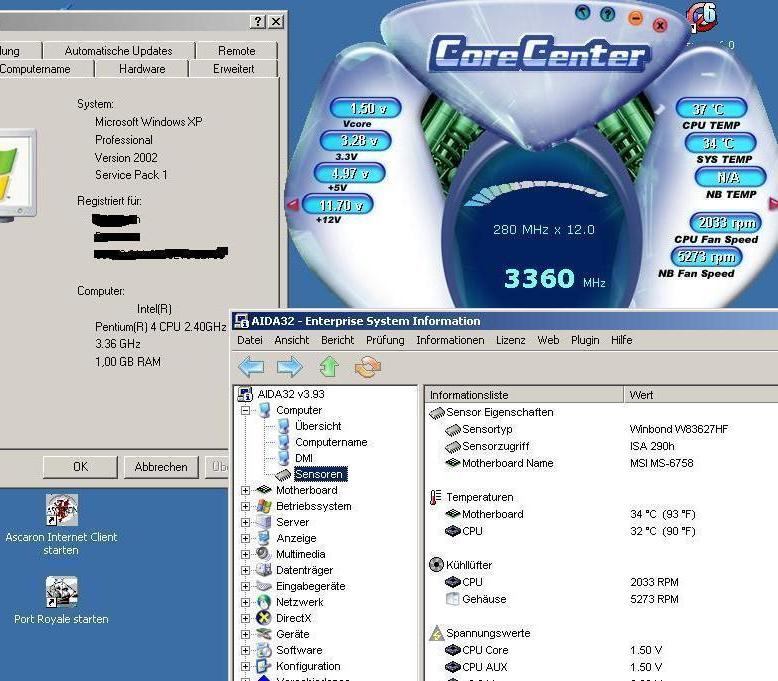778x681 pixels.
Task: Click the orange refresh icon in AIDA32
Action: pyautogui.click(x=368, y=367)
